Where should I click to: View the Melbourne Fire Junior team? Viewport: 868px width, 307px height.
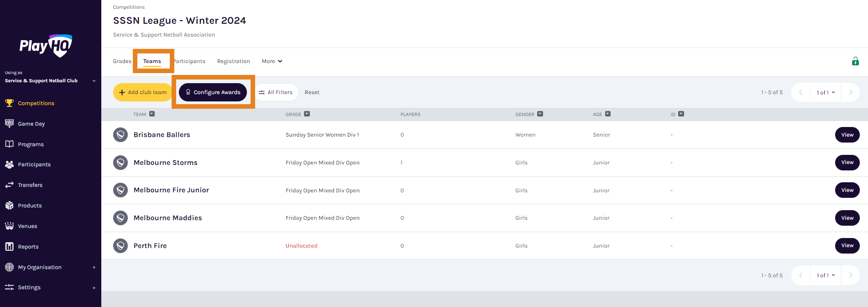point(847,190)
